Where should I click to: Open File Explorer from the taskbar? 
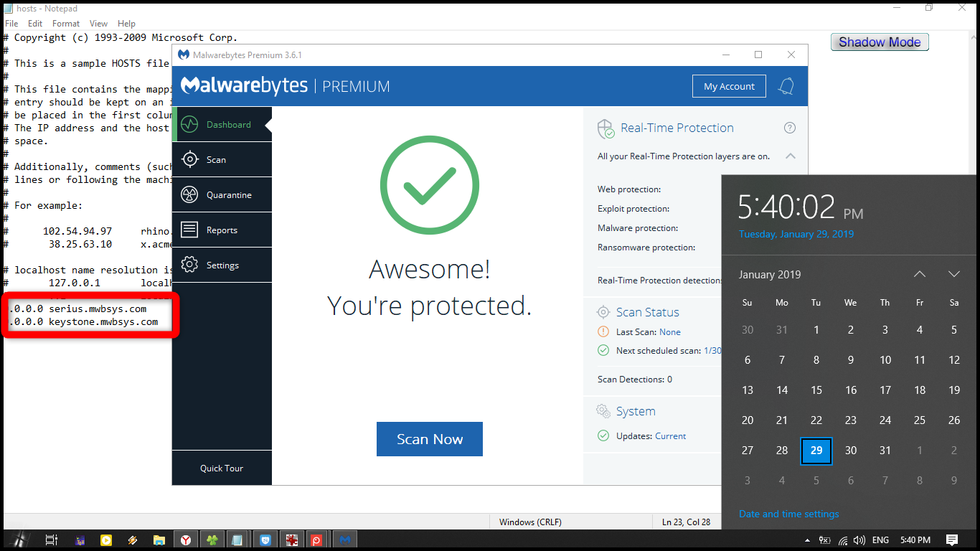[x=159, y=540]
